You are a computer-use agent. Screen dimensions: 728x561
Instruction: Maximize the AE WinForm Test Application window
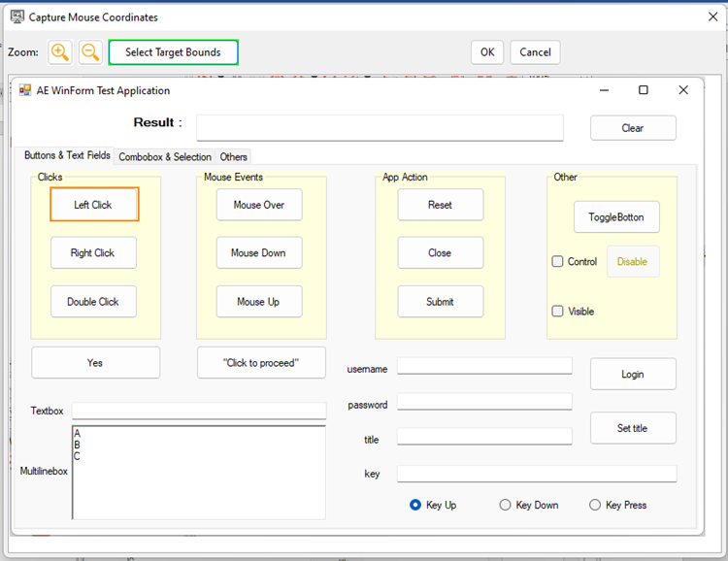[x=643, y=90]
